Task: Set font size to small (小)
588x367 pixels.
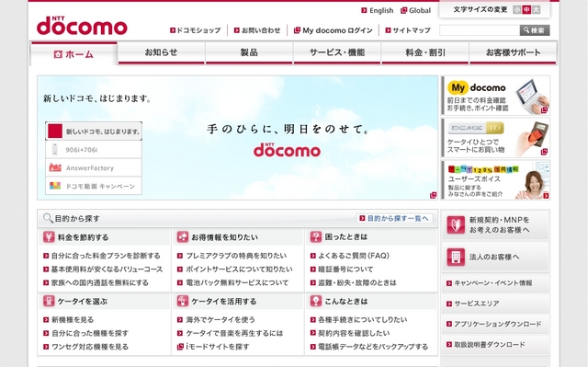Action: coord(517,10)
